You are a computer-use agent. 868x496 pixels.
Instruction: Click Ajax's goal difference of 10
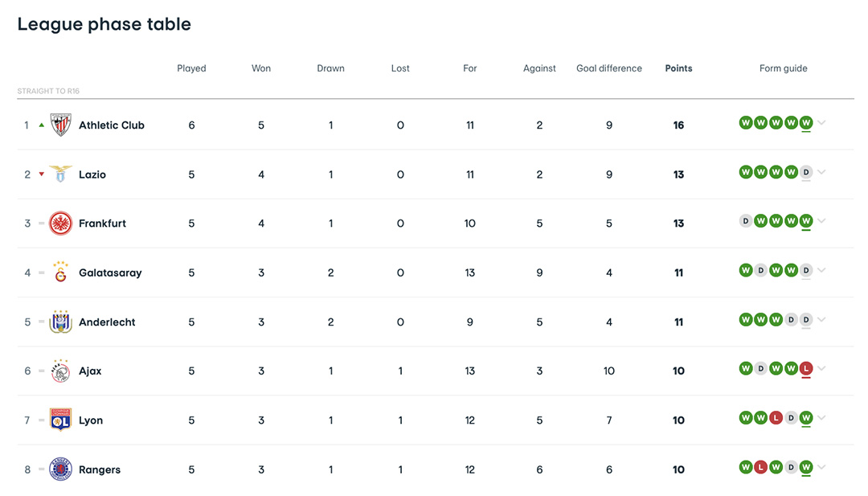pyautogui.click(x=609, y=371)
